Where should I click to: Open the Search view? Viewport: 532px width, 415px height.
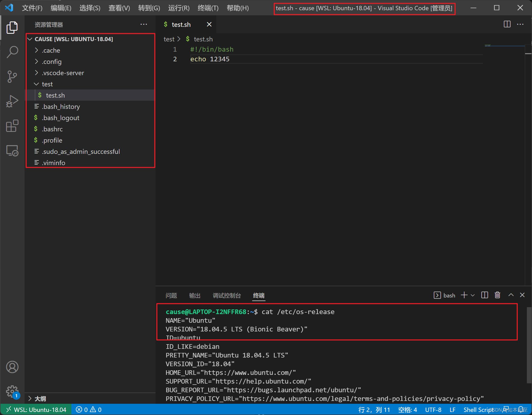click(12, 52)
